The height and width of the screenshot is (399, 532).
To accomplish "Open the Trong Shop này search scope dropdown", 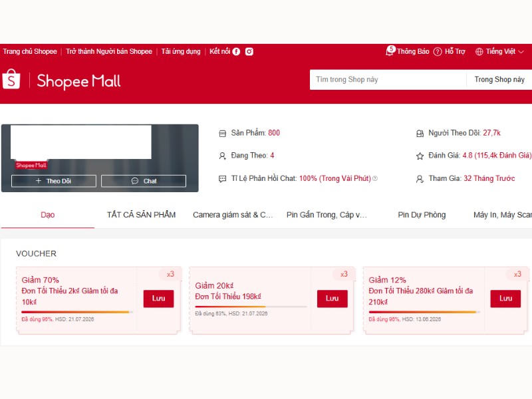I will click(499, 79).
